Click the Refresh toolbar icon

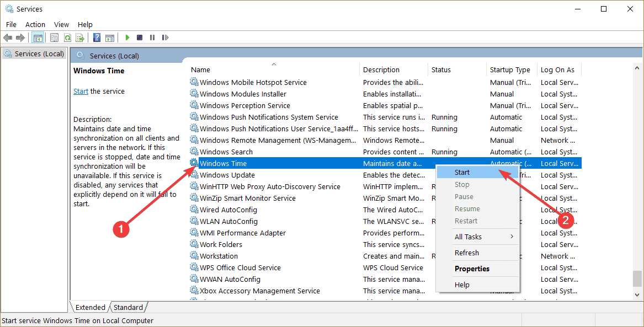67,37
